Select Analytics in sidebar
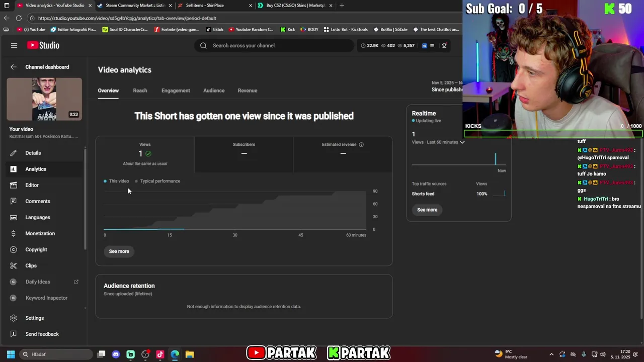The height and width of the screenshot is (362, 644). [x=44, y=169]
